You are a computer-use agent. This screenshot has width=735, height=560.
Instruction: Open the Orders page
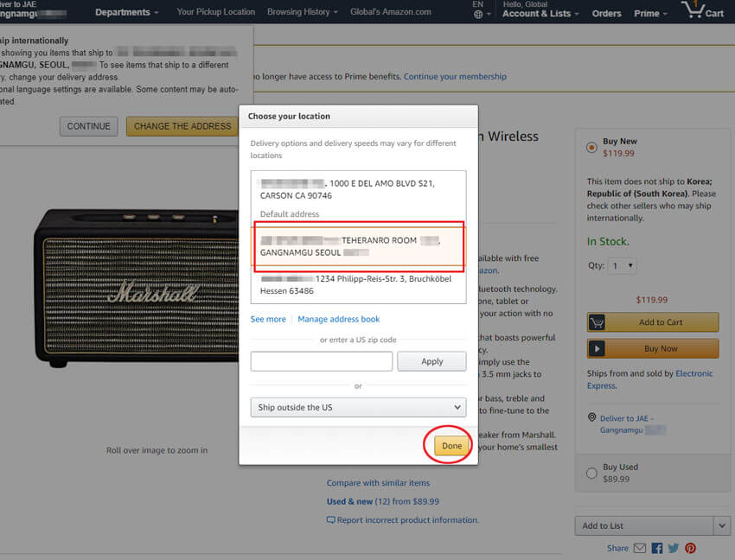click(606, 14)
